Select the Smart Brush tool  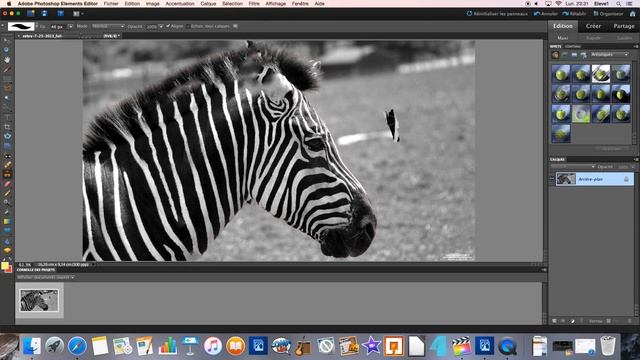[x=7, y=202]
